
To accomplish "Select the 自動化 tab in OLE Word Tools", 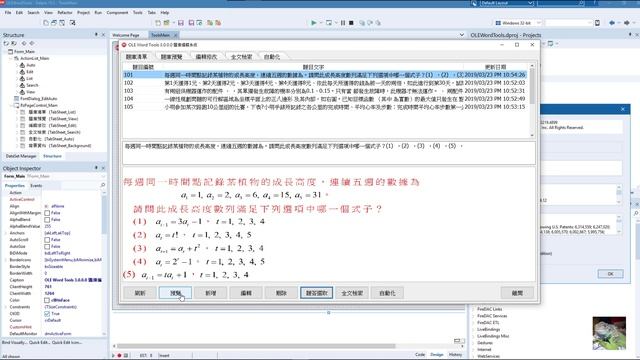I will coord(272,57).
